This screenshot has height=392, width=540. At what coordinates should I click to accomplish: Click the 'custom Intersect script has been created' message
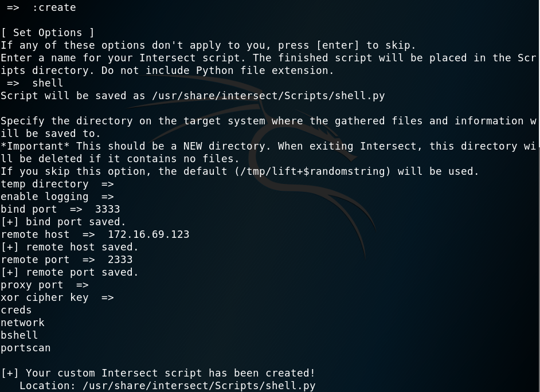[x=186, y=373]
